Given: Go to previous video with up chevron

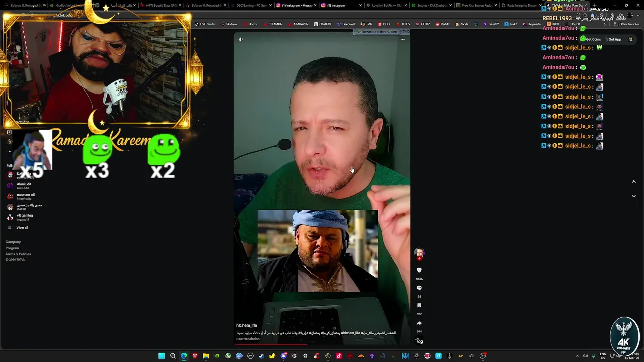Looking at the screenshot, I should (x=633, y=182).
